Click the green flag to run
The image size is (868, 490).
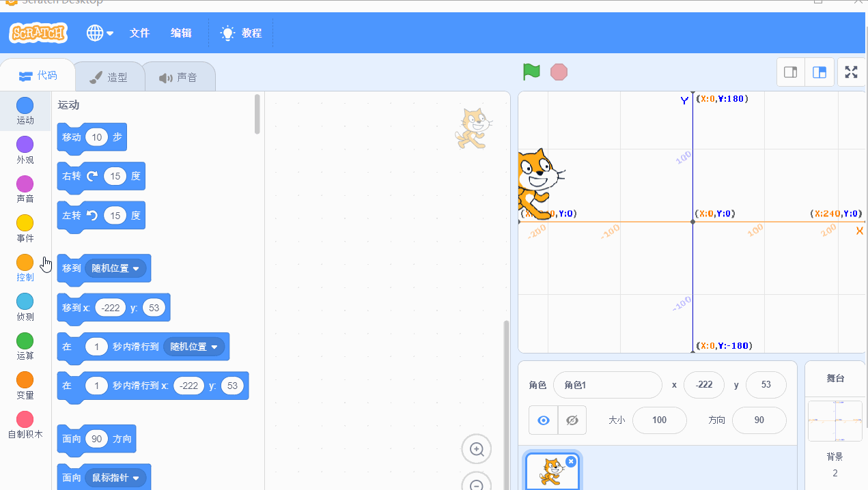coord(531,72)
